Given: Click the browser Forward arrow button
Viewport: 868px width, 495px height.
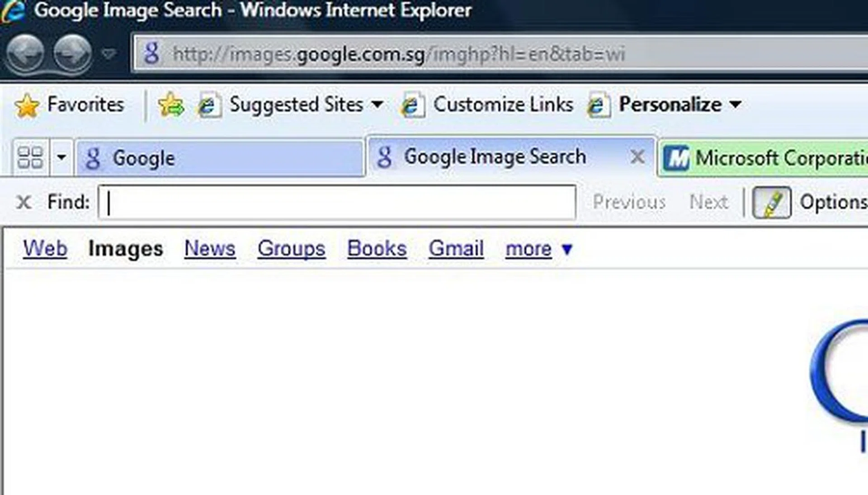Looking at the screenshot, I should pyautogui.click(x=72, y=54).
